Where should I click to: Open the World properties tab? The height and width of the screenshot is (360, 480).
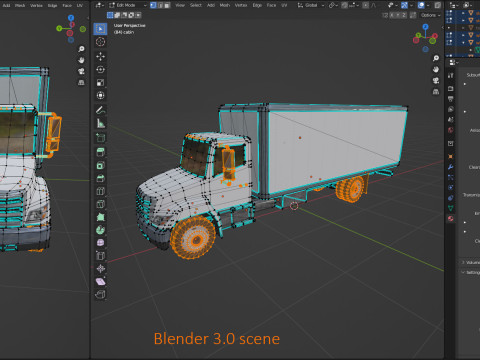coord(451,130)
